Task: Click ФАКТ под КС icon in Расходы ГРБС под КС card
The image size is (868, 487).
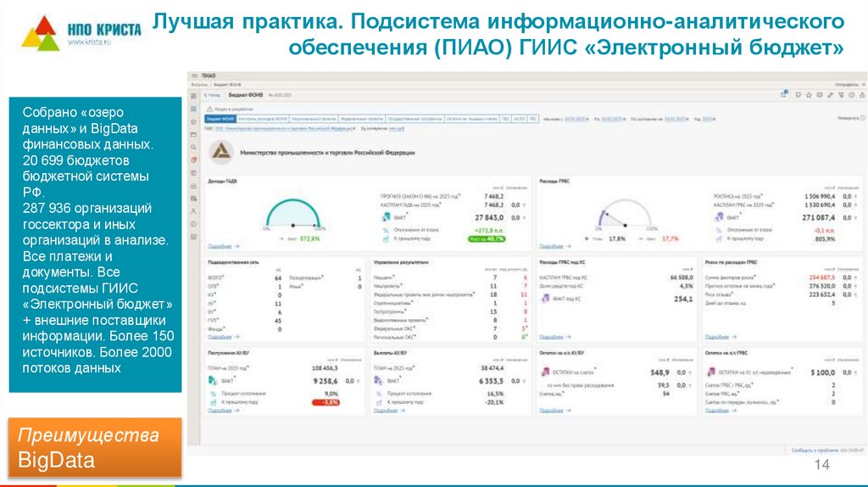Action: 545,299
